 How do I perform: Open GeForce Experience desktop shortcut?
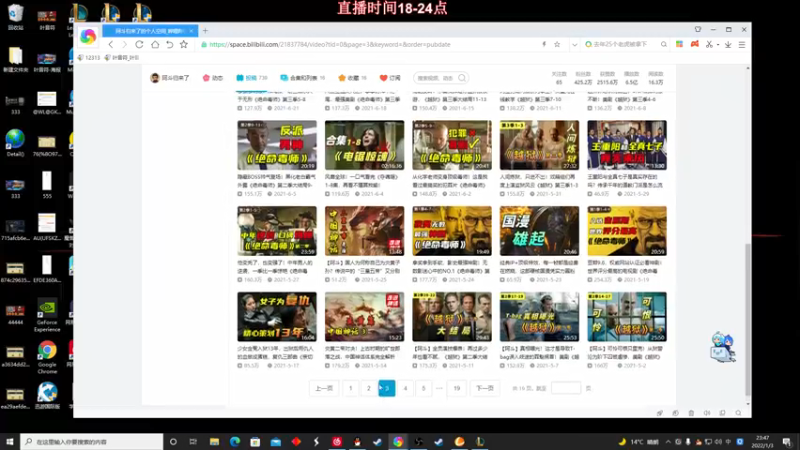coord(47,315)
